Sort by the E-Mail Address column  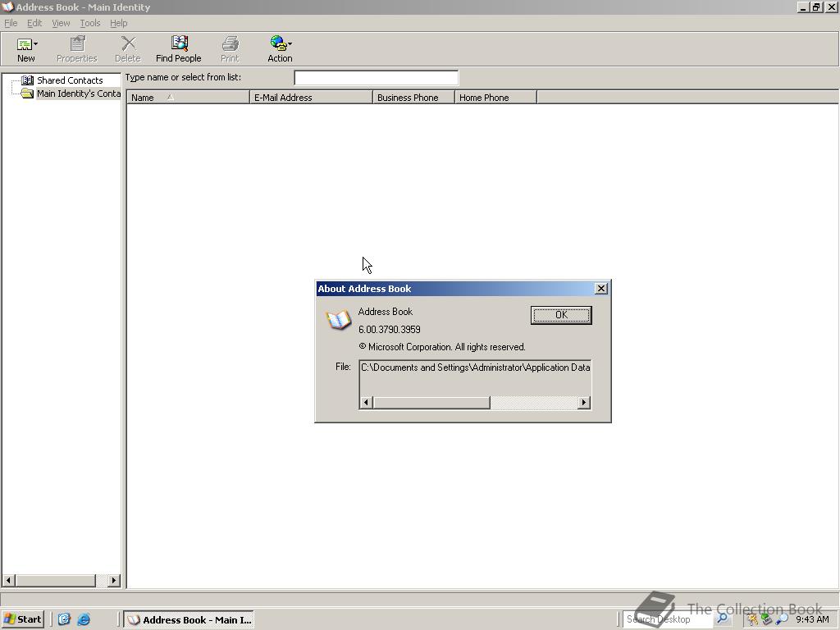pos(311,98)
